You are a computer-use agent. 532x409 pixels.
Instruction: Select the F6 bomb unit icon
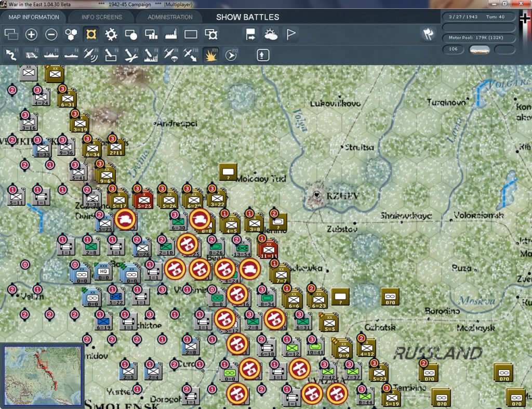point(111,55)
